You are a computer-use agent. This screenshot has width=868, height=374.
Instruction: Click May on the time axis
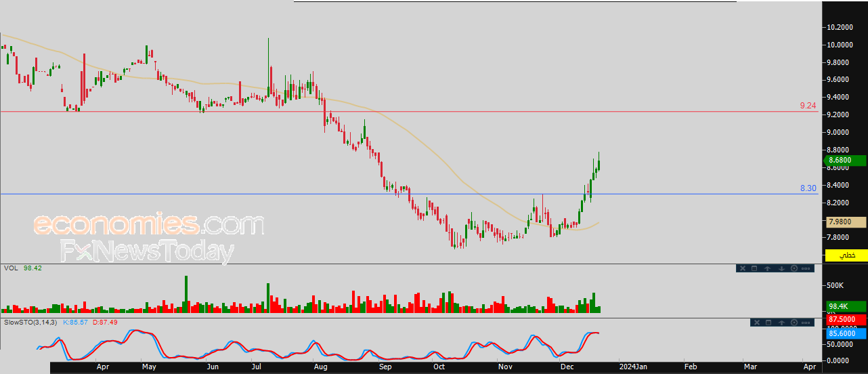(149, 367)
